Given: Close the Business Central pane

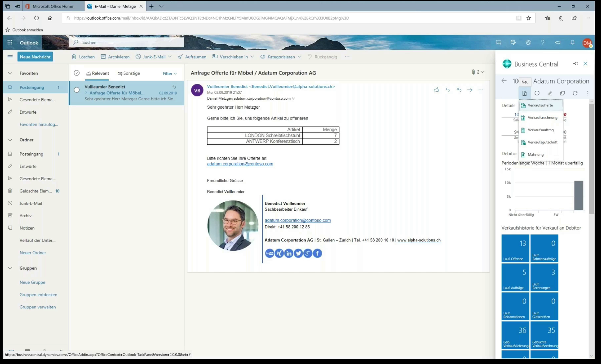Looking at the screenshot, I should click(585, 64).
